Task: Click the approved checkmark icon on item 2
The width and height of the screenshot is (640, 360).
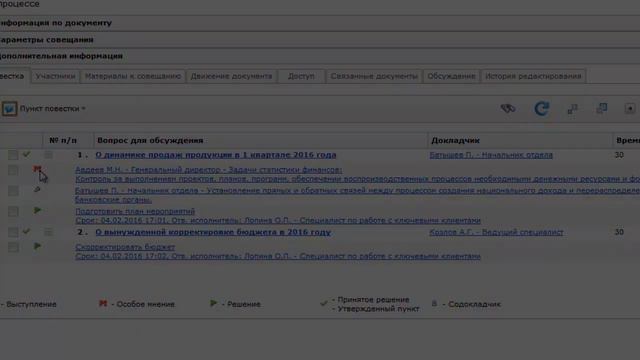Action: click(x=27, y=231)
